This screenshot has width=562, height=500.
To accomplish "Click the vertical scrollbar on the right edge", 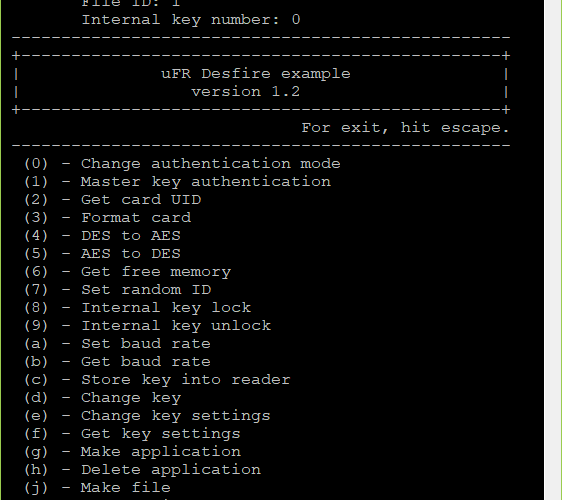I will pyautogui.click(x=553, y=250).
